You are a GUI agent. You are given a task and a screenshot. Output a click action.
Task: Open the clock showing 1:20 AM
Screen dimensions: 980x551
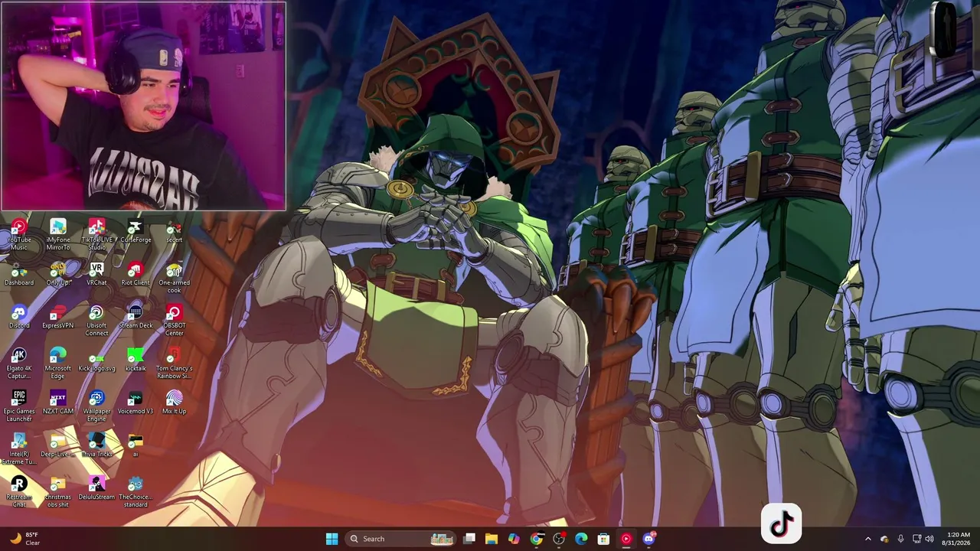(x=958, y=539)
